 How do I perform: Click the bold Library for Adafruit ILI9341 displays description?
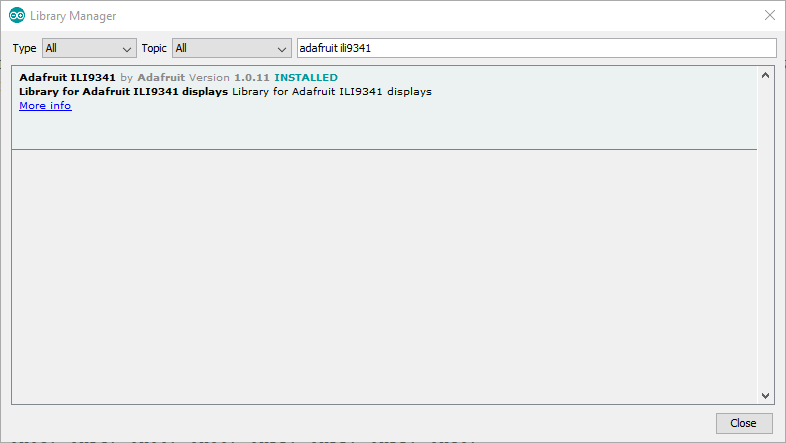[123, 92]
